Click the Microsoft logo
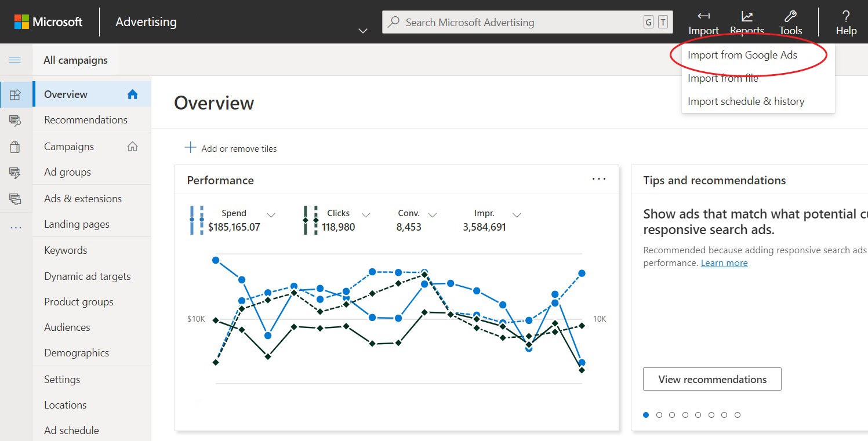This screenshot has width=868, height=441. [x=49, y=22]
